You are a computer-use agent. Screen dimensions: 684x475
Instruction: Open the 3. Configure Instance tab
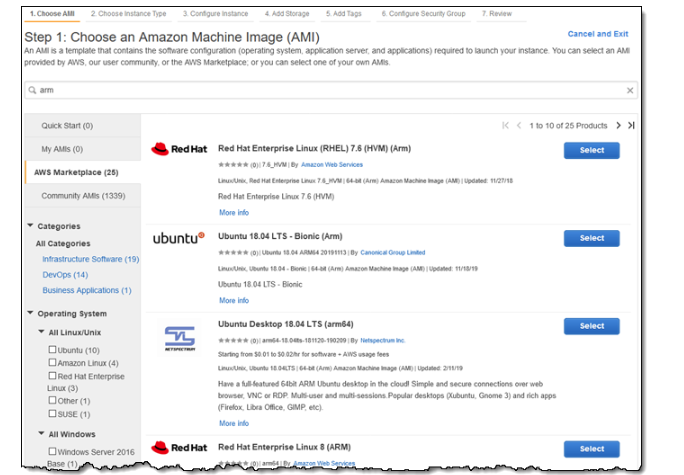coord(215,14)
